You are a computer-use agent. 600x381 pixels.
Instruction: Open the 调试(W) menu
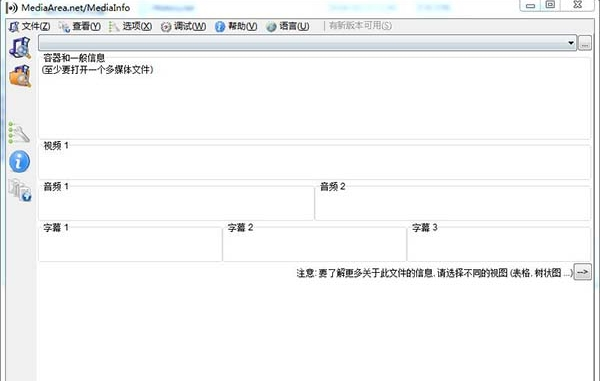click(183, 26)
